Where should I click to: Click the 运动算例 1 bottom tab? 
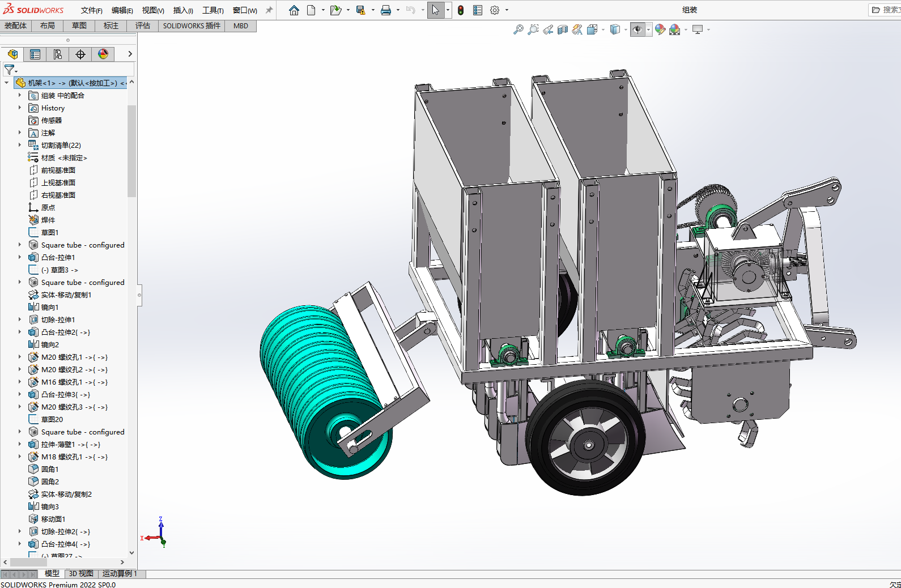(120, 573)
